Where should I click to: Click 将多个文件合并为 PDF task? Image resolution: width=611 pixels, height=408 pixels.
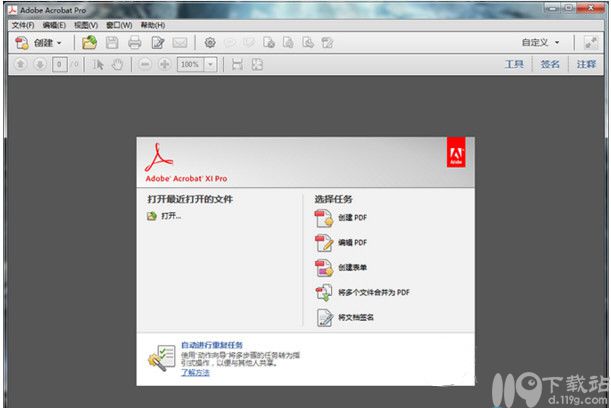coord(362,293)
